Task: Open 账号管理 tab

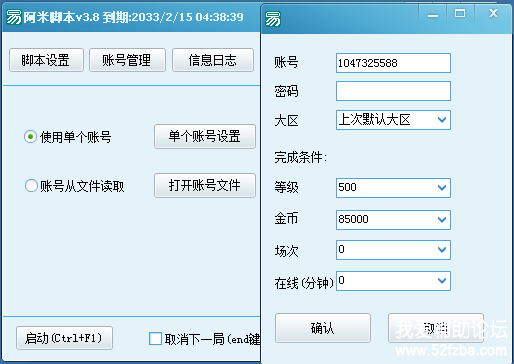Action: pos(127,60)
